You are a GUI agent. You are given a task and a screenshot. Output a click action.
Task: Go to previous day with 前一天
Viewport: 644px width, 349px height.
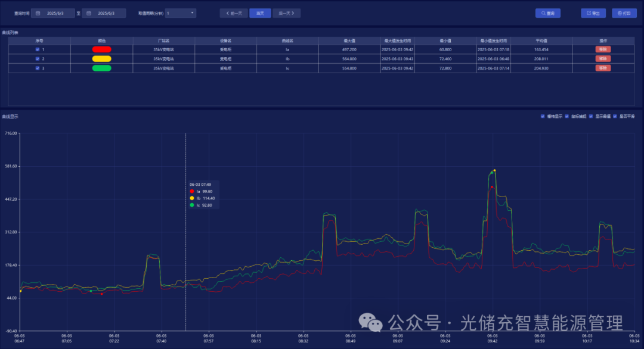(234, 13)
